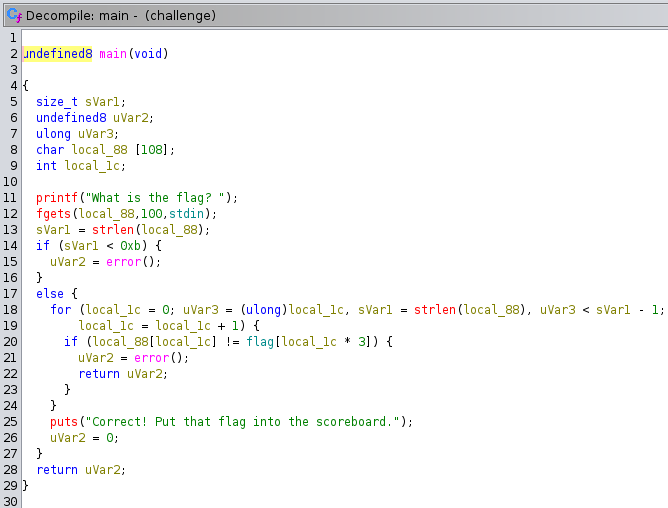This screenshot has height=508, width=668.
Task: Click the fgets function call
Action: 54,213
